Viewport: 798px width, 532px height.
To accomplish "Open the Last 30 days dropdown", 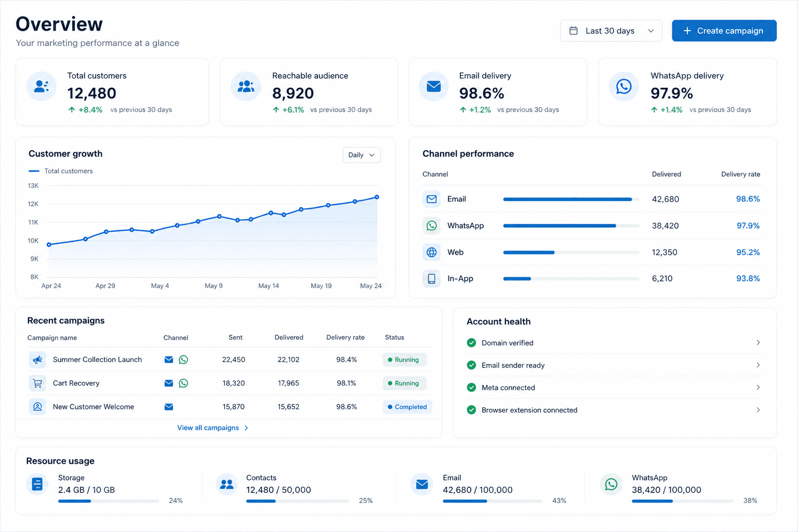I will 611,31.
